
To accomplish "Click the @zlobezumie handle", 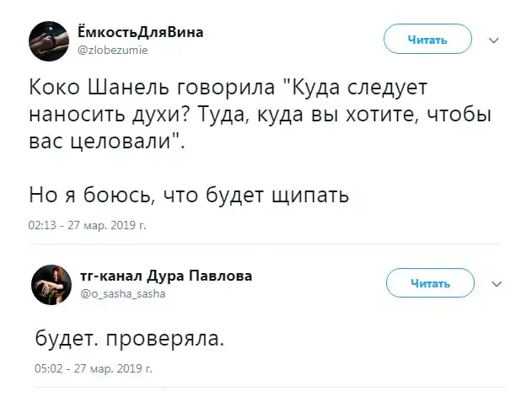I will pyautogui.click(x=112, y=50).
